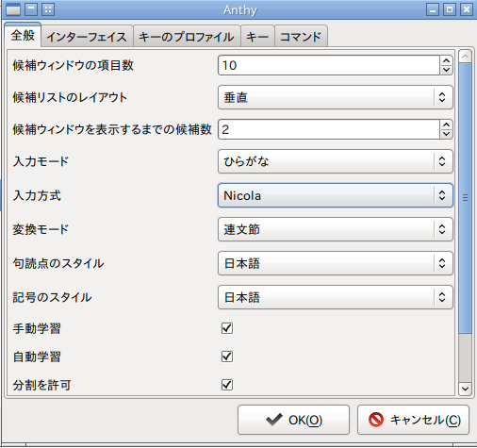This screenshot has width=477, height=448.
Task: Click the 記号のスタイル label
Action: click(52, 297)
